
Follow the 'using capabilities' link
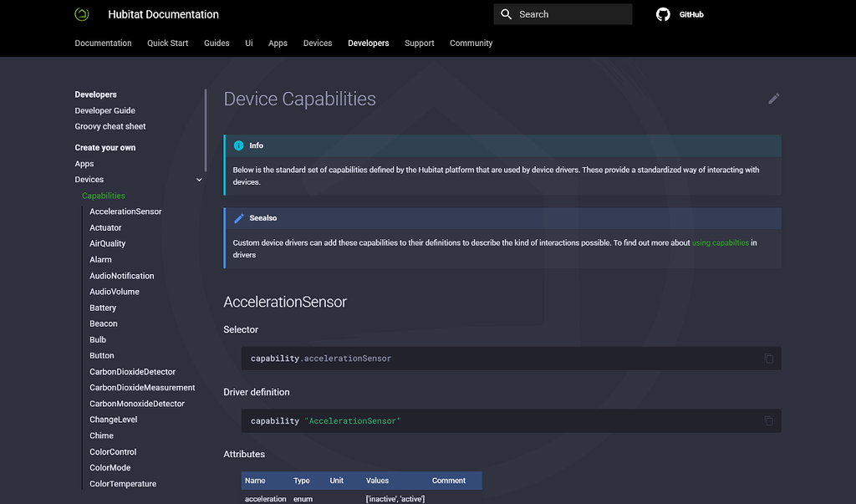point(720,243)
